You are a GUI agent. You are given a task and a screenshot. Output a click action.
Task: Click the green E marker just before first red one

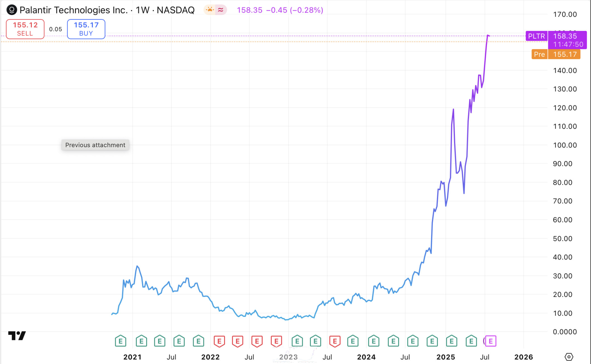coord(198,341)
